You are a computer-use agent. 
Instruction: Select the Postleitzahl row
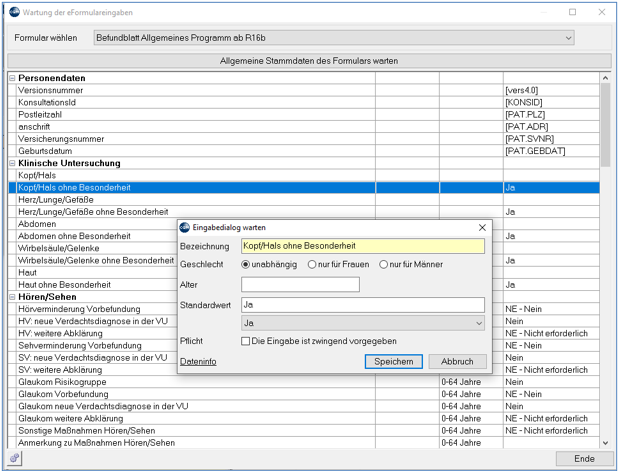(x=304, y=114)
